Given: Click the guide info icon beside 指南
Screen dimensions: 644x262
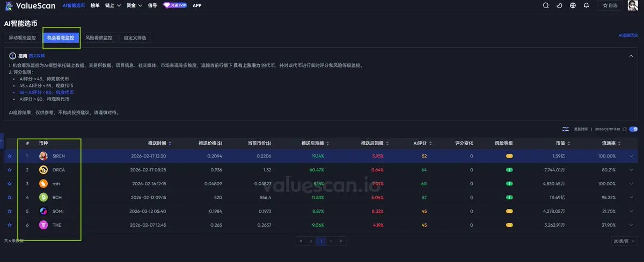Looking at the screenshot, I should pos(12,56).
